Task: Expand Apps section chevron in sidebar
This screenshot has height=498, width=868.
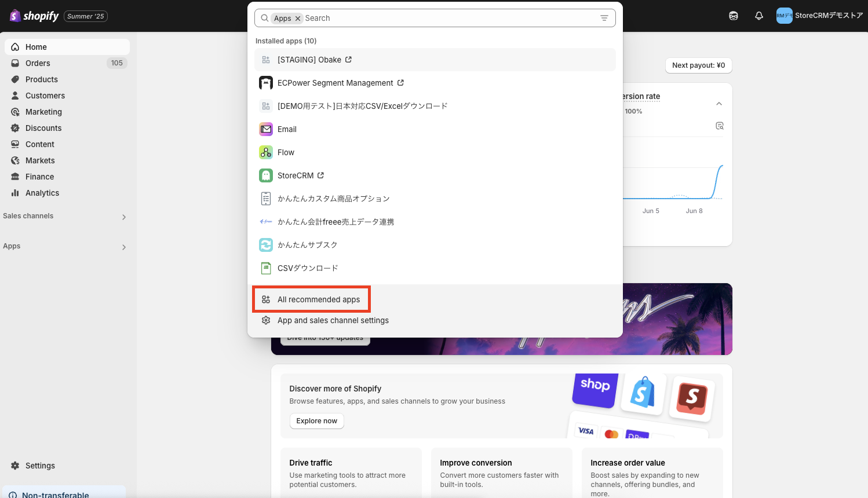Action: pyautogui.click(x=123, y=247)
